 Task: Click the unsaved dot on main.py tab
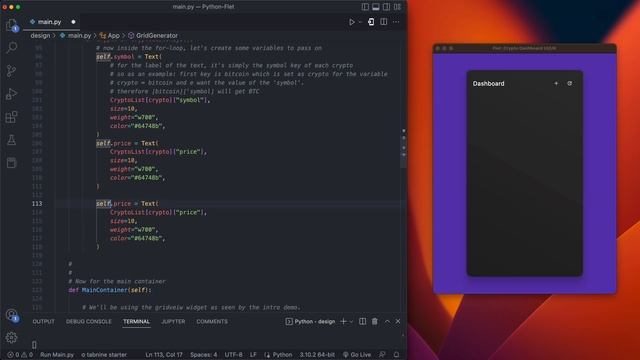coord(73,22)
